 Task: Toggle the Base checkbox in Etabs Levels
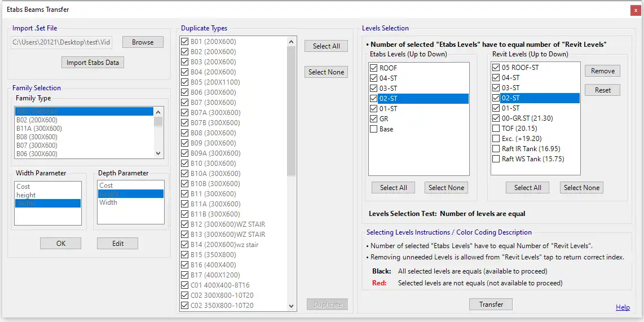(374, 129)
